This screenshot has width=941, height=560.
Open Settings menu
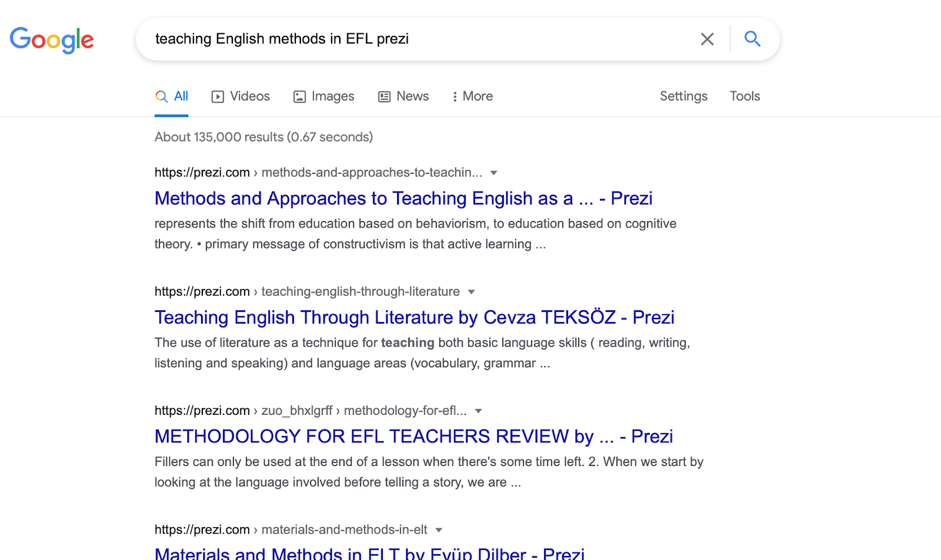[683, 96]
